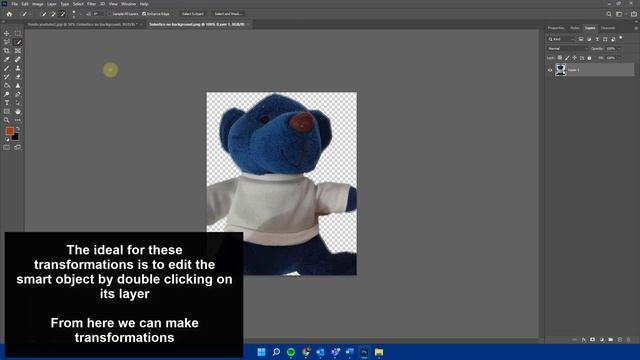Select the Frame tool
Screen dimensions: 640x360
(18, 51)
